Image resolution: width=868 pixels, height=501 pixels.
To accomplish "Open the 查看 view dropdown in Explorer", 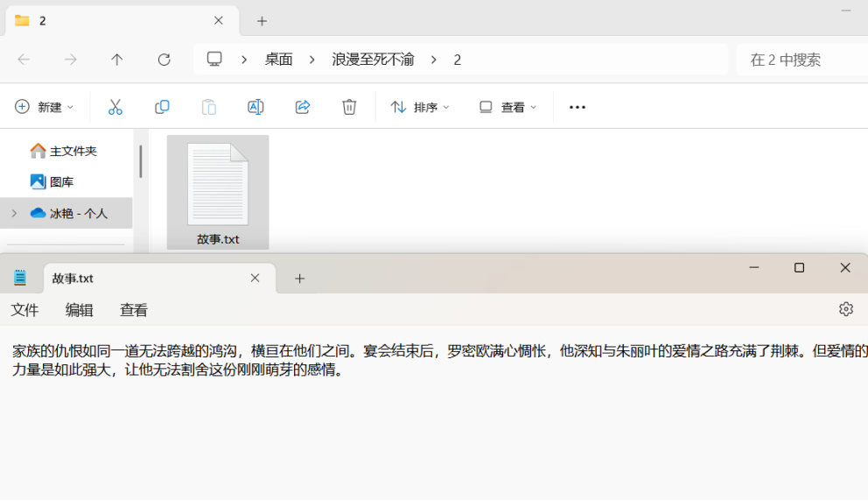I will pos(507,107).
